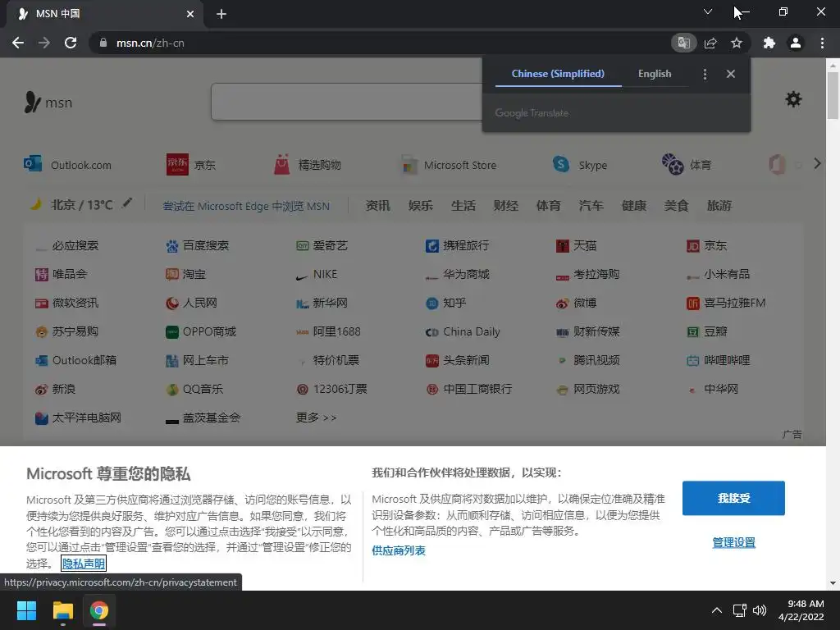Open volume speaker icon in tray
840x630 pixels.
(x=760, y=610)
